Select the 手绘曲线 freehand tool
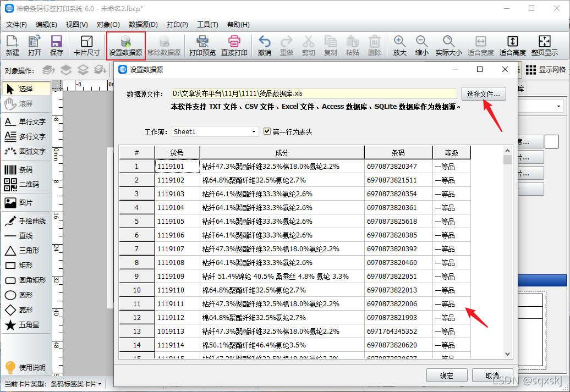 [25, 221]
